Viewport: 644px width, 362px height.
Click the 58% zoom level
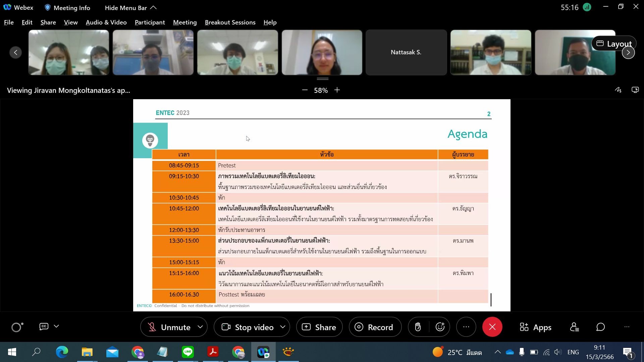pyautogui.click(x=321, y=90)
